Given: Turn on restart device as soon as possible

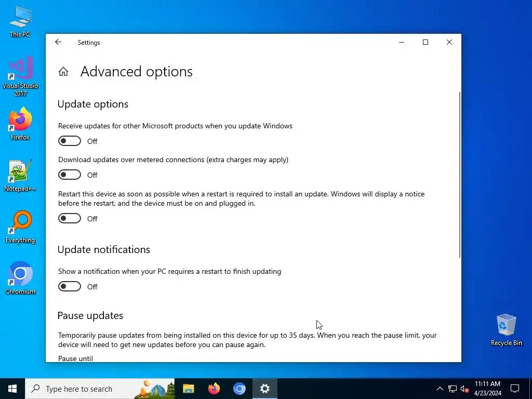Looking at the screenshot, I should (70, 219).
